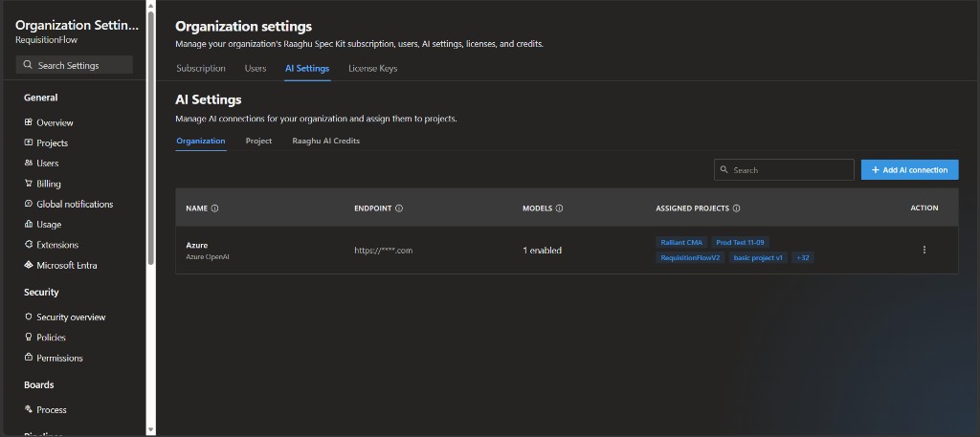The width and height of the screenshot is (980, 437).
Task: Click the Overview icon in the sidebar
Action: click(28, 122)
